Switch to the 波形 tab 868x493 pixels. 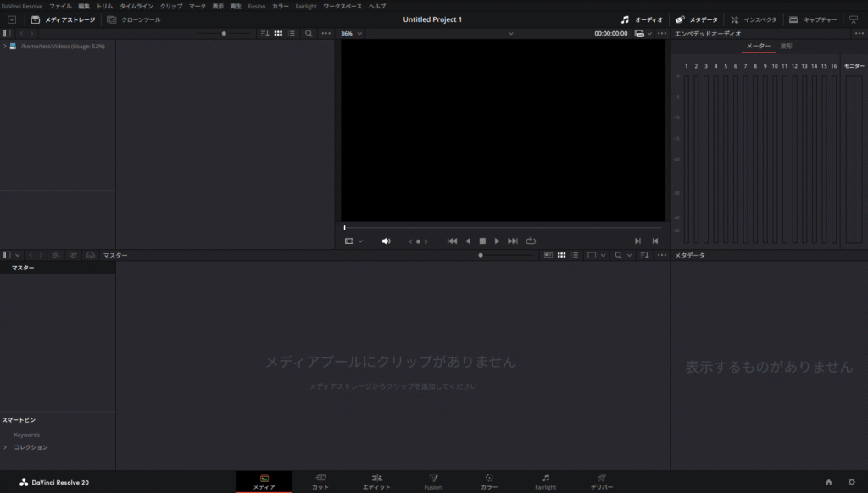[x=787, y=46]
